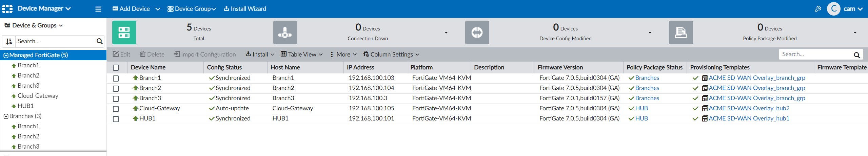Sort by Device Name column header
868x156 pixels.
click(x=148, y=67)
